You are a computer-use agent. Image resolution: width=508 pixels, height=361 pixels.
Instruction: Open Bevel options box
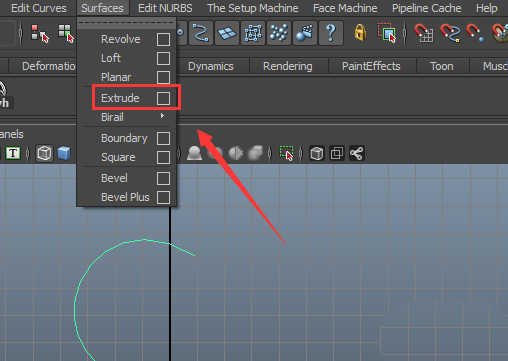163,178
